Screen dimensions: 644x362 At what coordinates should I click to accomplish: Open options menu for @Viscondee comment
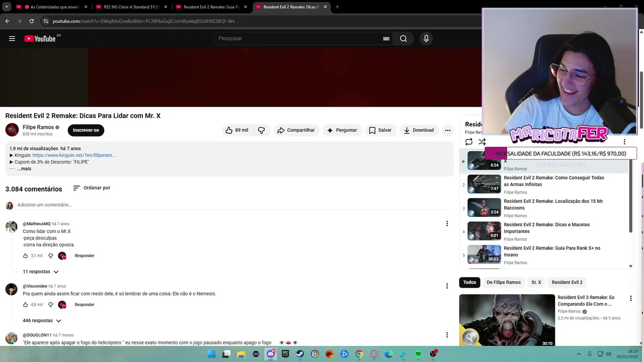click(447, 286)
